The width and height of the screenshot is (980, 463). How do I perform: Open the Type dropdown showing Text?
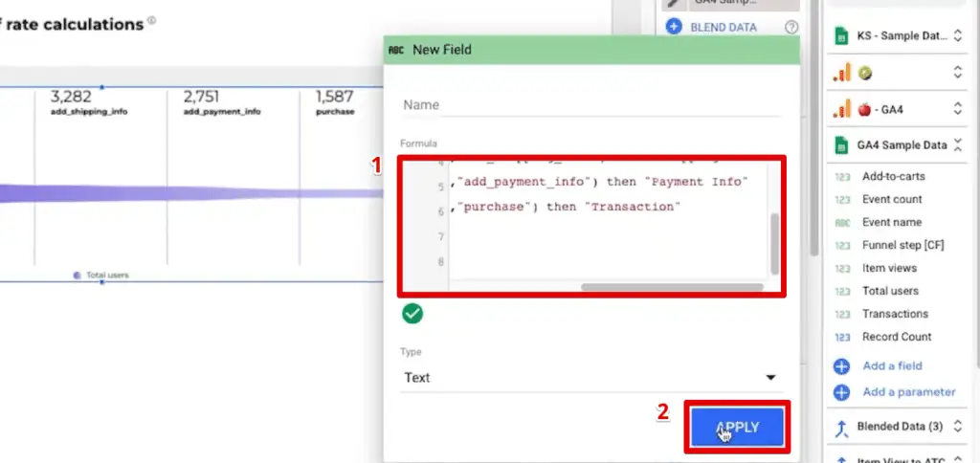click(590, 378)
